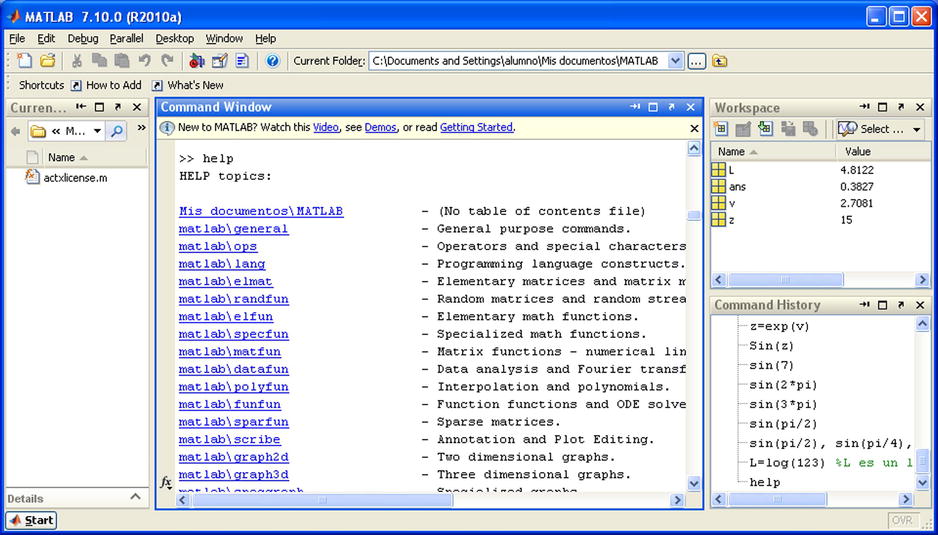Image resolution: width=938 pixels, height=535 pixels.
Task: Undock the Command Window panel
Action: tap(672, 107)
